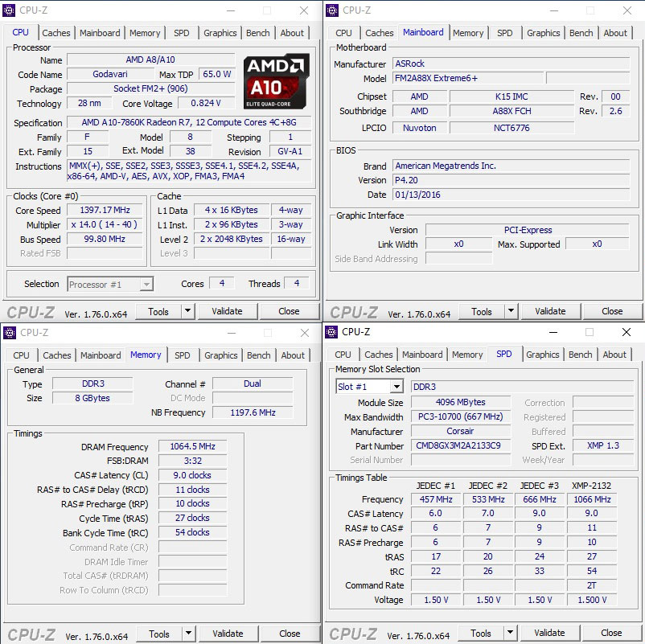
Task: Click the XMP-2132 frequency value 1066 MHz
Action: click(x=592, y=499)
